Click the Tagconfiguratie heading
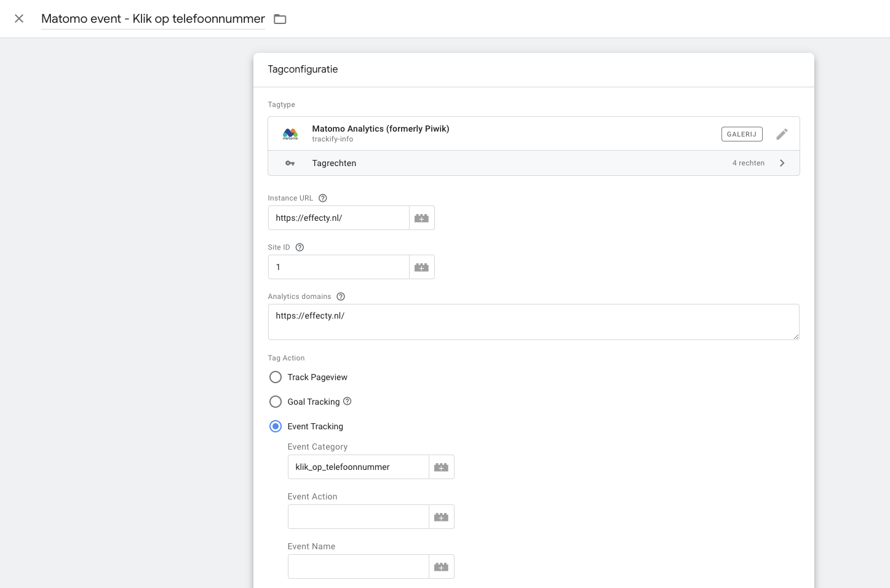Image resolution: width=890 pixels, height=588 pixels. [x=303, y=69]
